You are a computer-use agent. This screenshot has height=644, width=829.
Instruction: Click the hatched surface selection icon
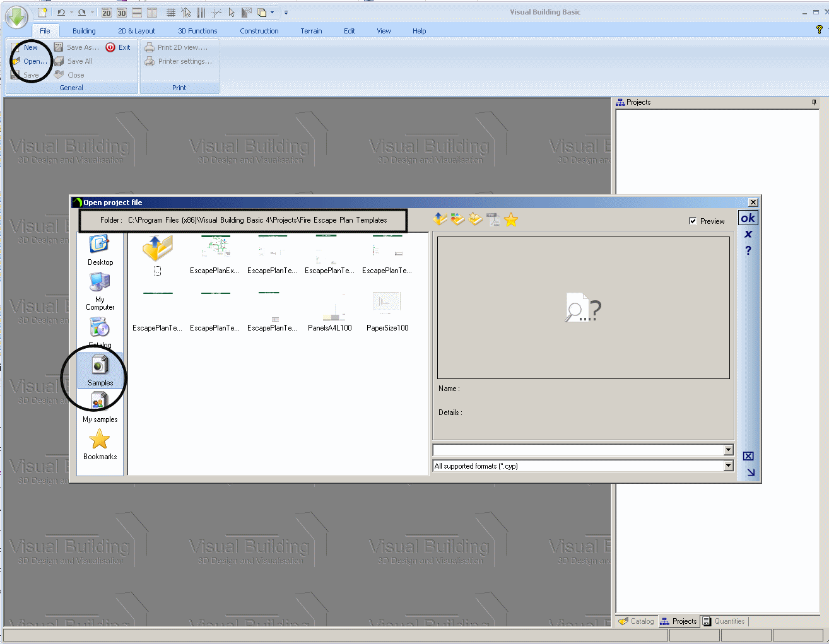pyautogui.click(x=247, y=13)
